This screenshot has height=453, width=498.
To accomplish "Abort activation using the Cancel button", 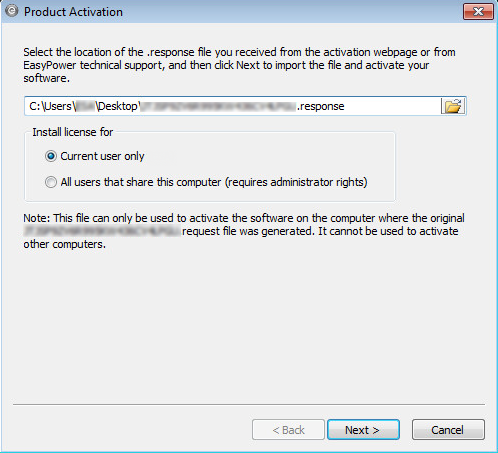I will 448,430.
